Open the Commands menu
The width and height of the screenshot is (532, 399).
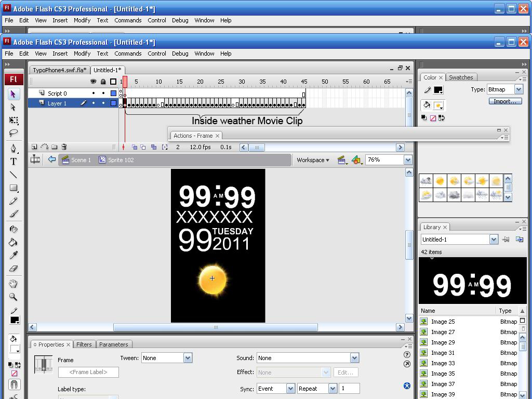coord(128,54)
